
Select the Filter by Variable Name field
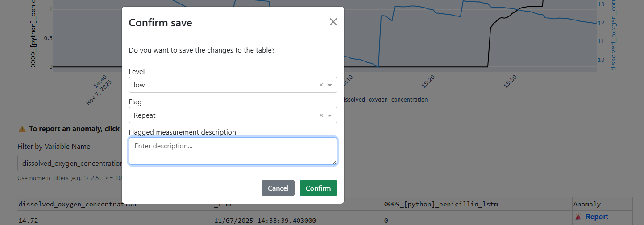[x=69, y=164]
